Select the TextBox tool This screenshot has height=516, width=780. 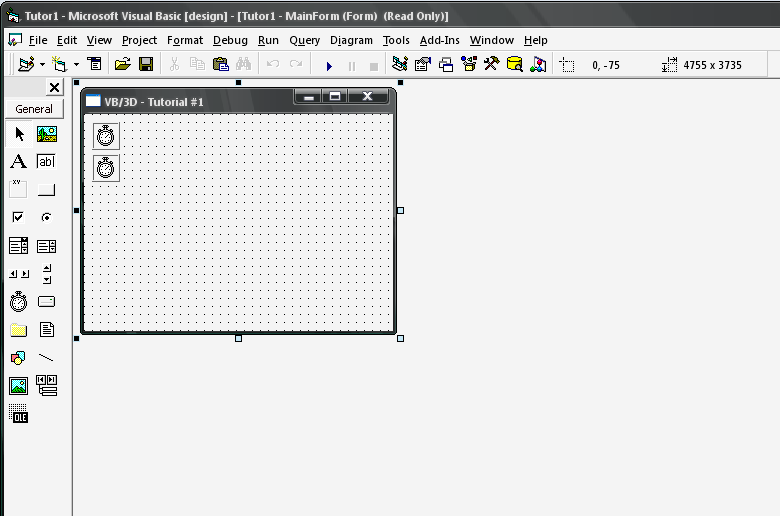pos(47,161)
